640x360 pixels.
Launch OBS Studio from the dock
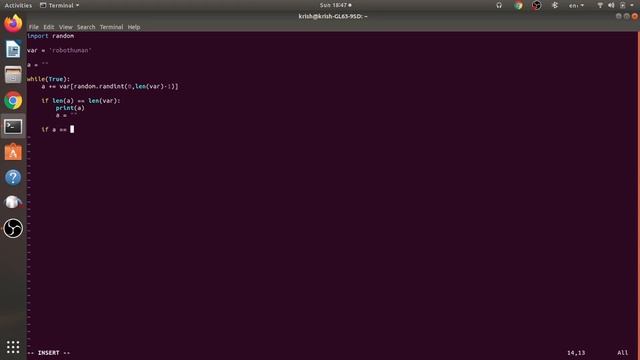tap(13, 228)
